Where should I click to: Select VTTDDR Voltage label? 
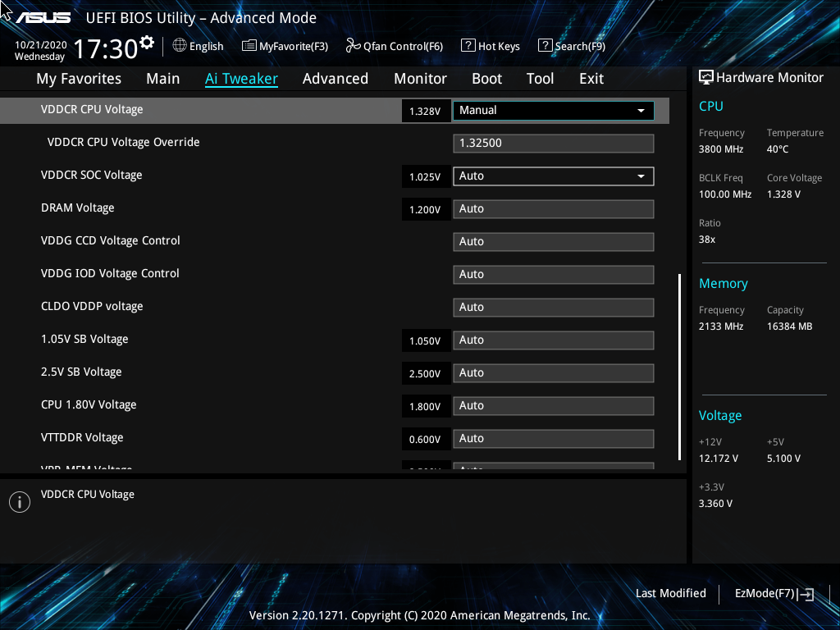click(x=82, y=438)
